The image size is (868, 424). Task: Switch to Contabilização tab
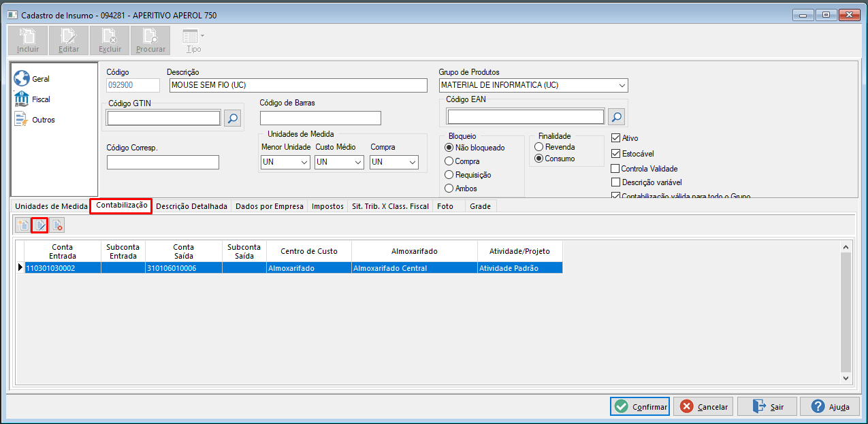(121, 206)
